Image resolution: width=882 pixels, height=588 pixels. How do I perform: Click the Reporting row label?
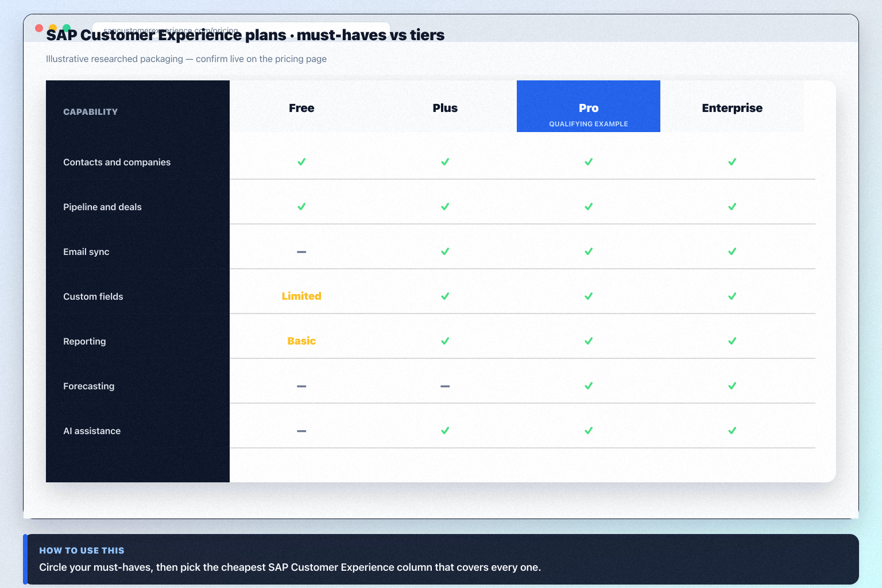[84, 342]
